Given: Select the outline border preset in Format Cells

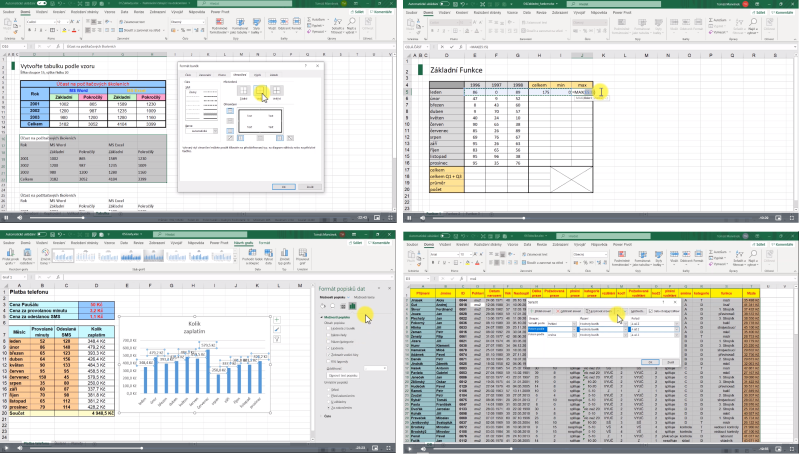Looking at the screenshot, I should (260, 90).
